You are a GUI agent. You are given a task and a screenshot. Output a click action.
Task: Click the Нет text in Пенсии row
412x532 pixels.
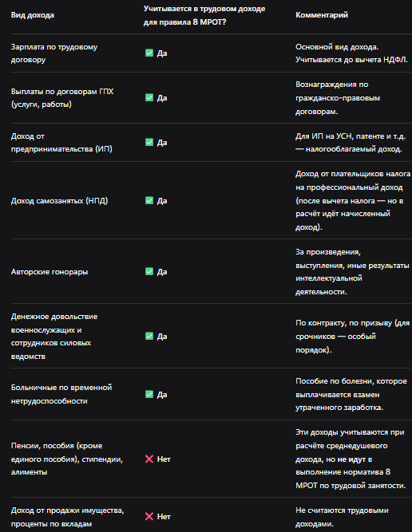[x=164, y=459]
